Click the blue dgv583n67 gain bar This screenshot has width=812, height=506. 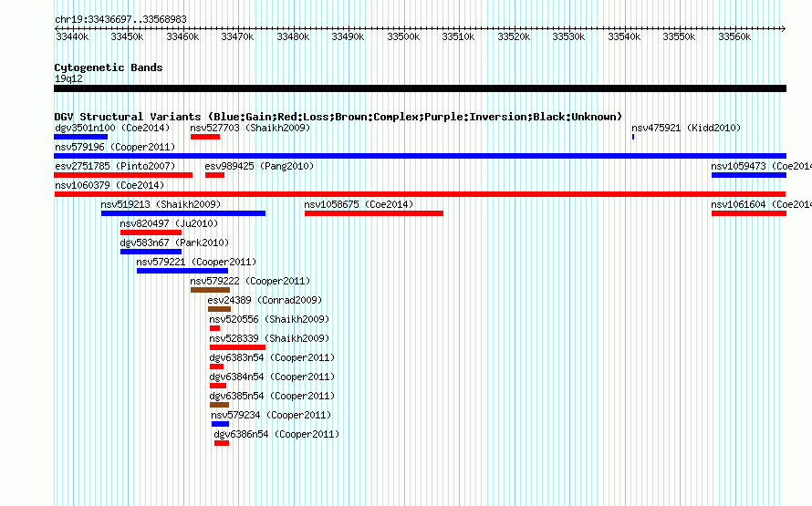tap(151, 252)
